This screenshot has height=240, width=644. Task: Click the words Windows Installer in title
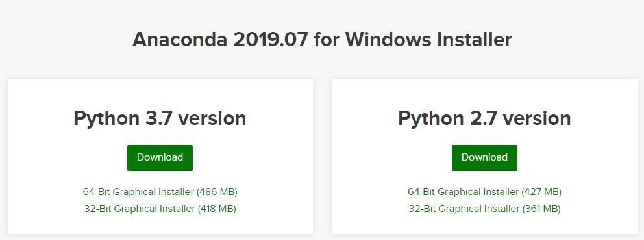click(x=428, y=40)
